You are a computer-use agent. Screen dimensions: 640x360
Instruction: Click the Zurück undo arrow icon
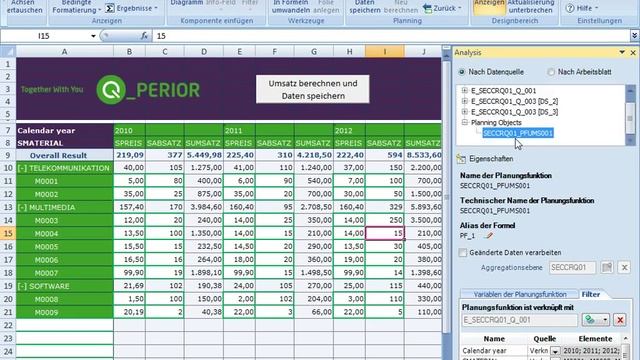428,8
